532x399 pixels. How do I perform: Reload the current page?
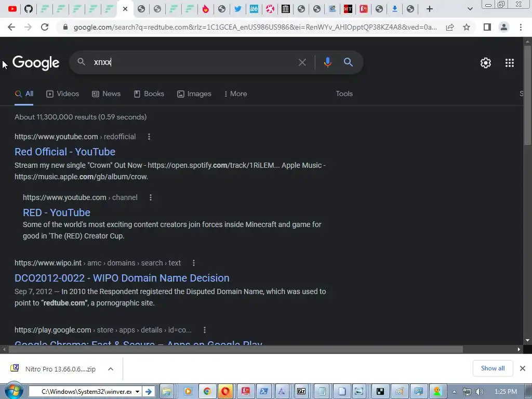coord(45,27)
